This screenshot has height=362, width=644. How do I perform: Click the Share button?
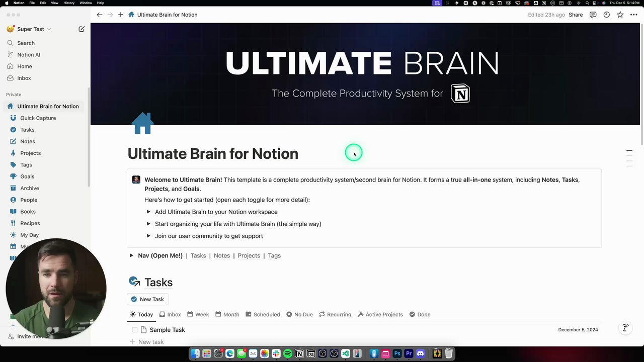pos(576,15)
